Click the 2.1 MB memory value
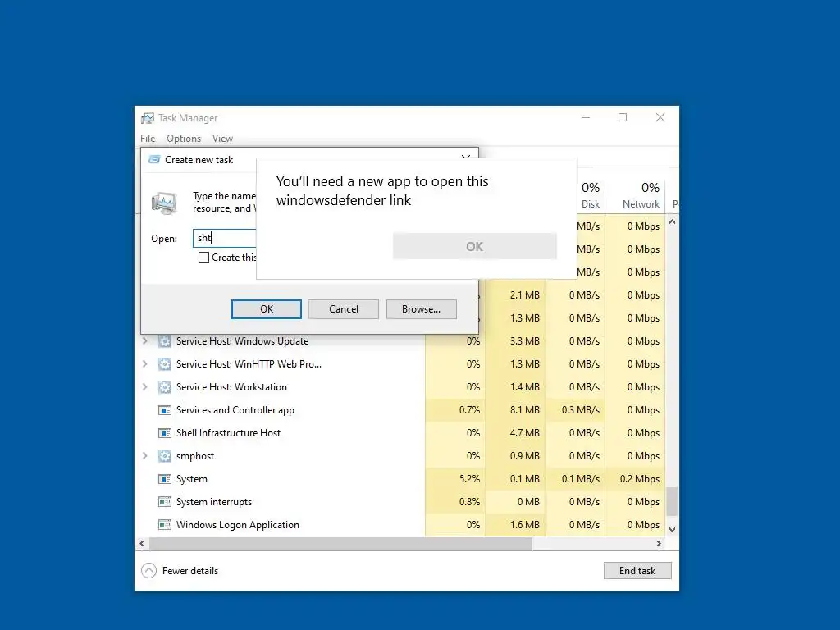This screenshot has height=630, width=840. click(524, 295)
